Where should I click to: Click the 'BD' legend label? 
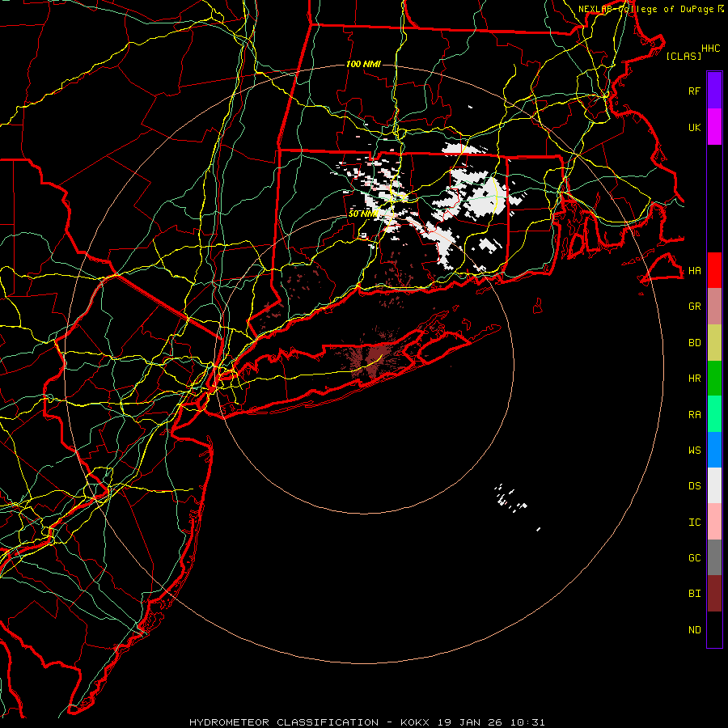694,343
